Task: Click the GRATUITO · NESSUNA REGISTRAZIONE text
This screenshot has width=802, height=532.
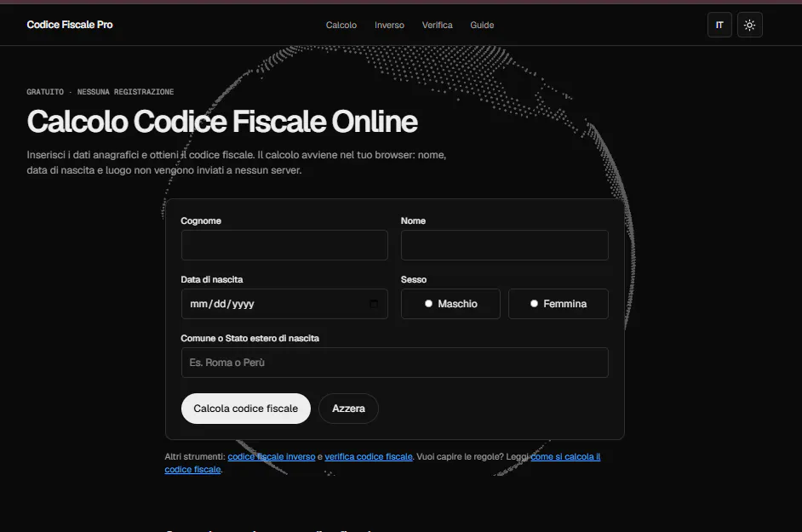Action: pos(100,92)
